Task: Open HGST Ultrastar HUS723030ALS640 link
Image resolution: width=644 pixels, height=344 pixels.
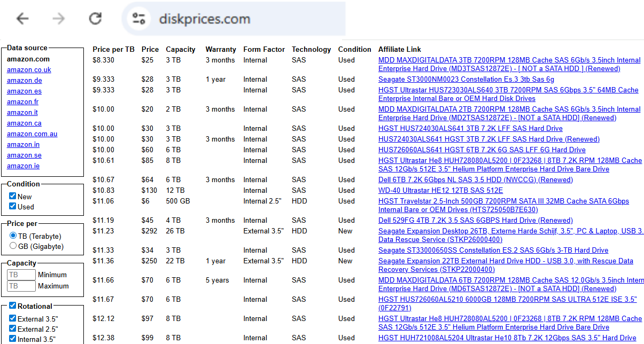Action: point(508,94)
